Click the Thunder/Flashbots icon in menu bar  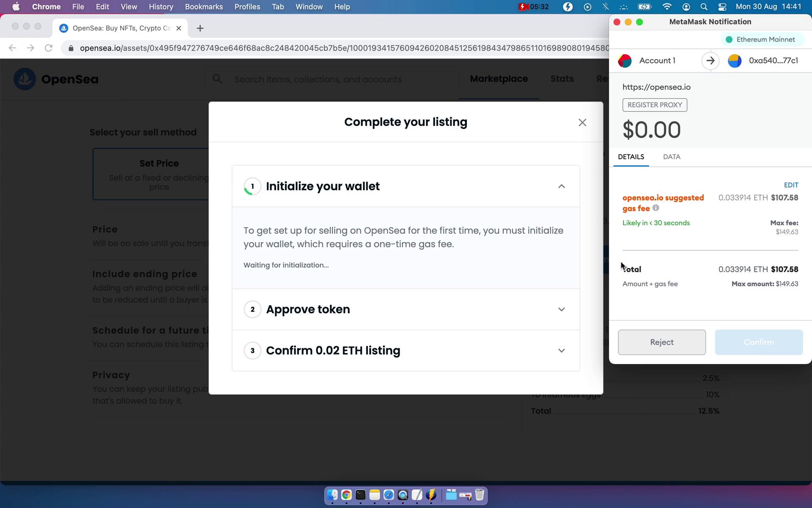pyautogui.click(x=568, y=6)
